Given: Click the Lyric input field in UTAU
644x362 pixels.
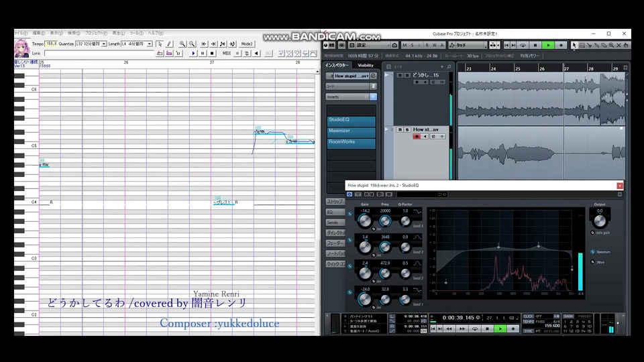Looking at the screenshot, I should click(99, 54).
